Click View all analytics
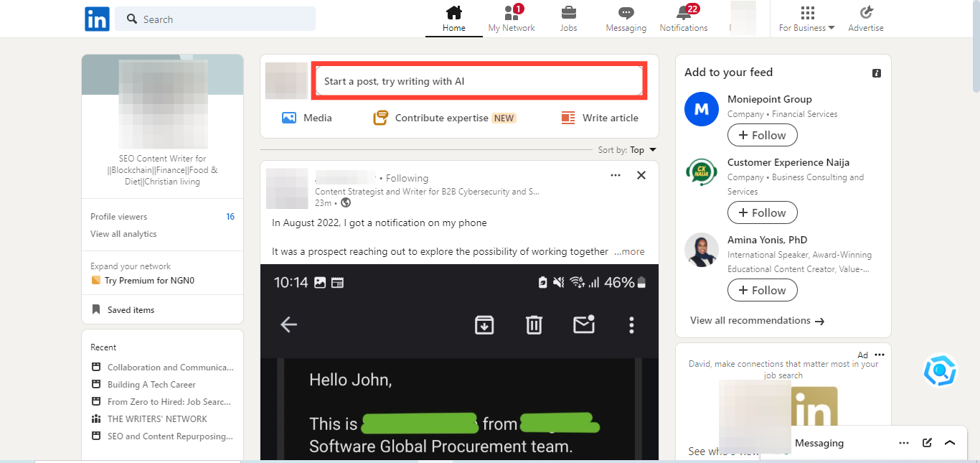This screenshot has width=980, height=463. 123,234
